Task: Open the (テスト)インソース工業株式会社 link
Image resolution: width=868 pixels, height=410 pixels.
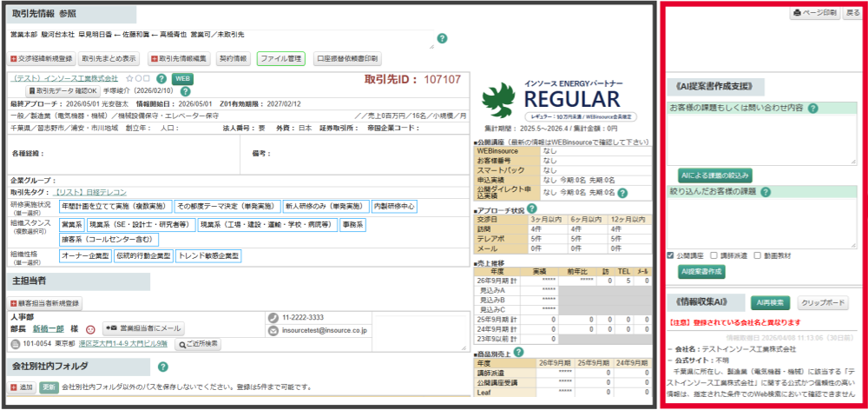Action: click(x=65, y=79)
